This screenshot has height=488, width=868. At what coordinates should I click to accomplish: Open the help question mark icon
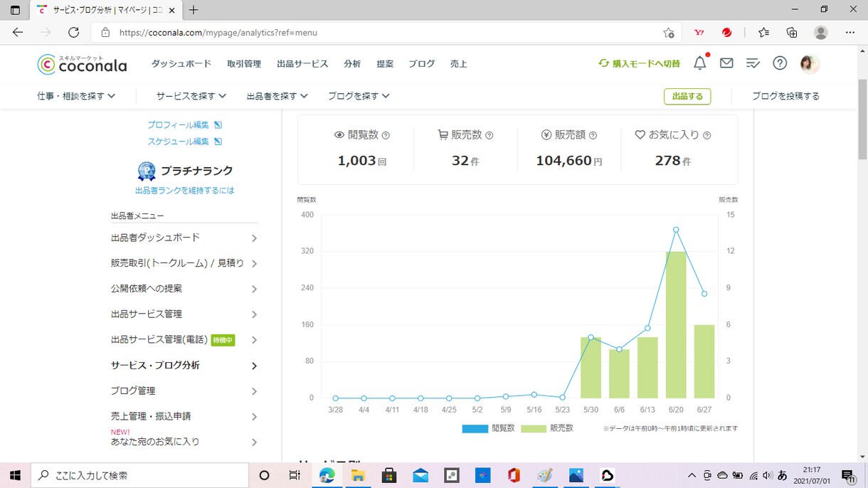pyautogui.click(x=780, y=63)
